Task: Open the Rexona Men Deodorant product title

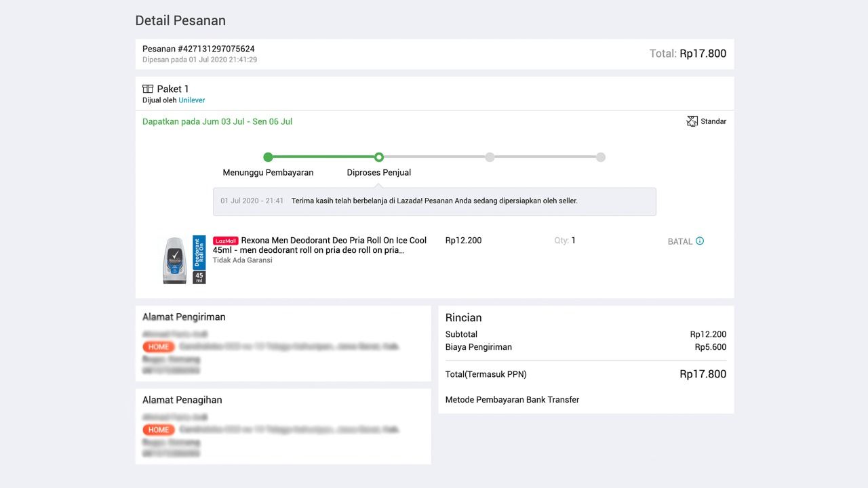Action: tap(320, 245)
